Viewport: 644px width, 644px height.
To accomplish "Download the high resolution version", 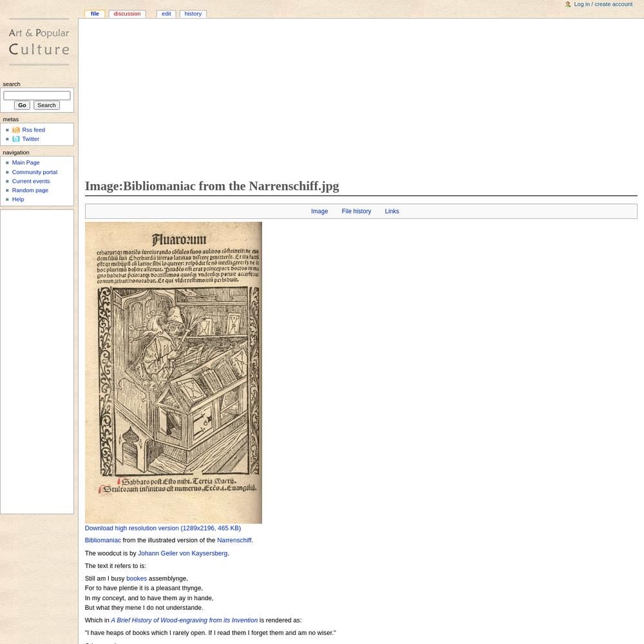I will pos(163,528).
